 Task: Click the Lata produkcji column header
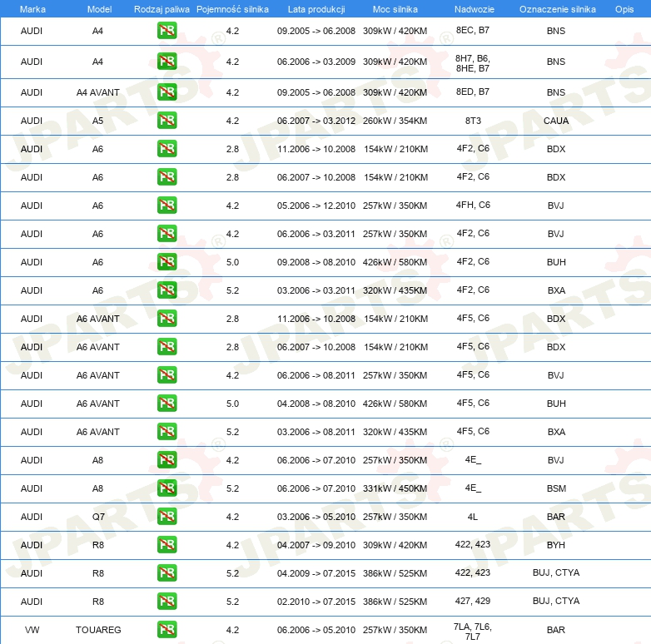(x=316, y=9)
